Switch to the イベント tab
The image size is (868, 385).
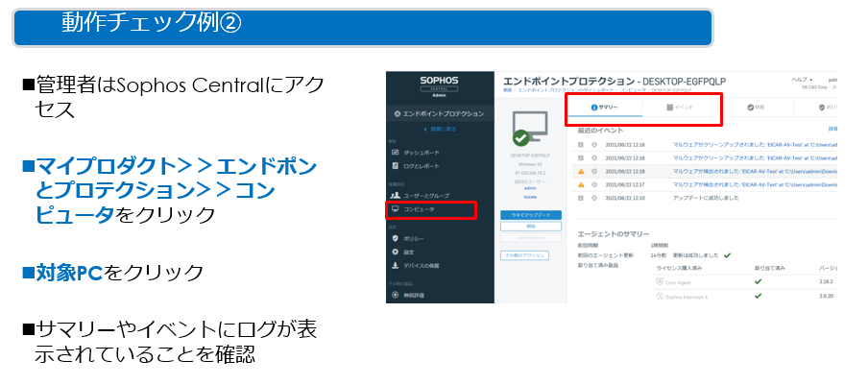[x=680, y=108]
